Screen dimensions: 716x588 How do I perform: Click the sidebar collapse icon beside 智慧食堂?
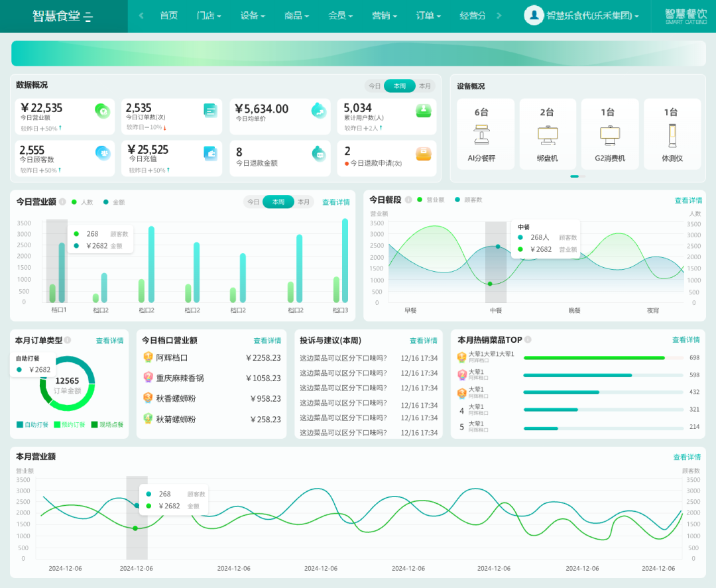point(89,17)
